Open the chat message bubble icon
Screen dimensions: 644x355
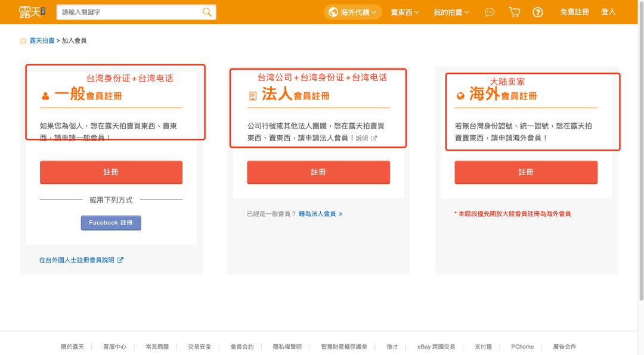click(x=489, y=12)
